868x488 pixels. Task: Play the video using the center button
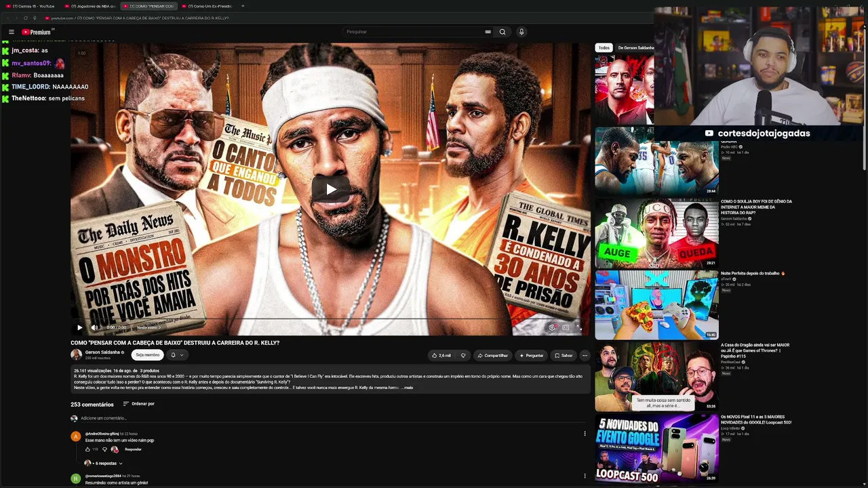point(330,189)
